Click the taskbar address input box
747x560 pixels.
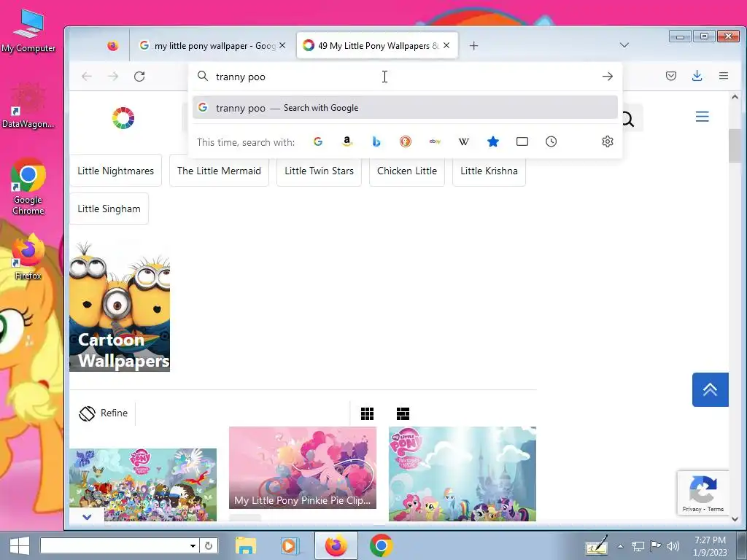pos(115,545)
